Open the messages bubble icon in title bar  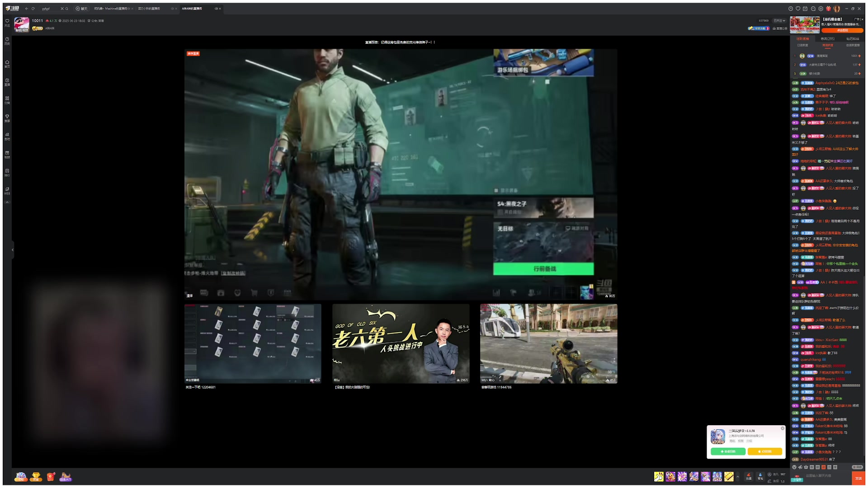tap(813, 9)
